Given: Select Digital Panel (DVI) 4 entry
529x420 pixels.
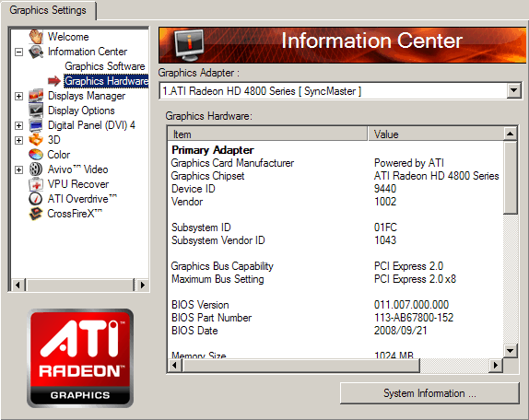Looking at the screenshot, I should point(91,125).
